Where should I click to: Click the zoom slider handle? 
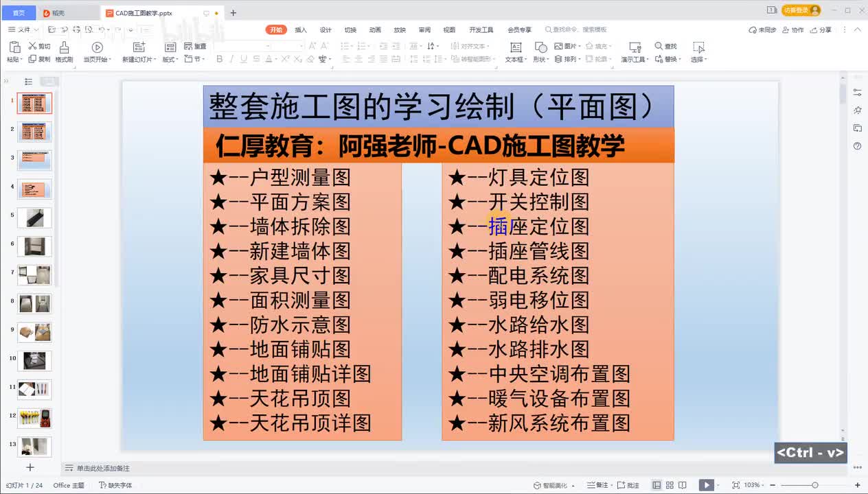pos(816,485)
